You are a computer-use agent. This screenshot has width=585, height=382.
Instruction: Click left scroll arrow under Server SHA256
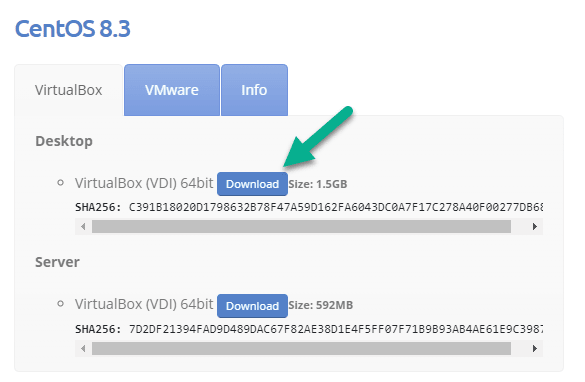[x=83, y=348]
